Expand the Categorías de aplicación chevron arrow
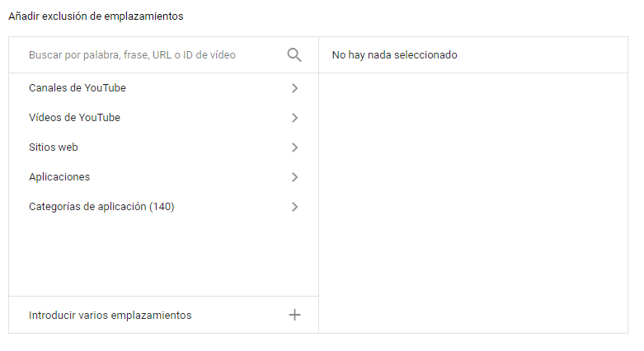 click(x=294, y=207)
